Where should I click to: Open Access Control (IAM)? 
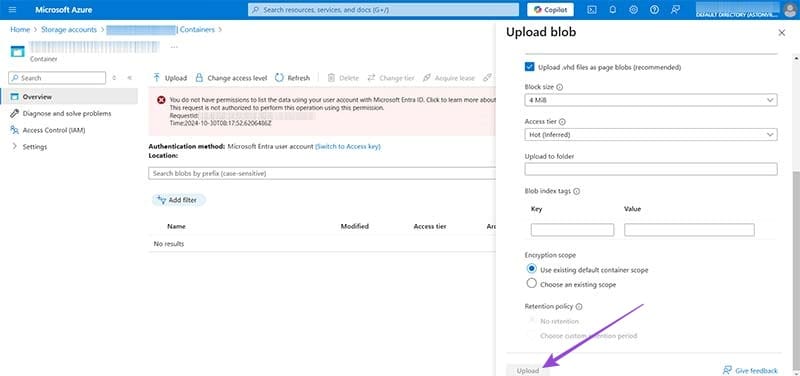[54, 131]
